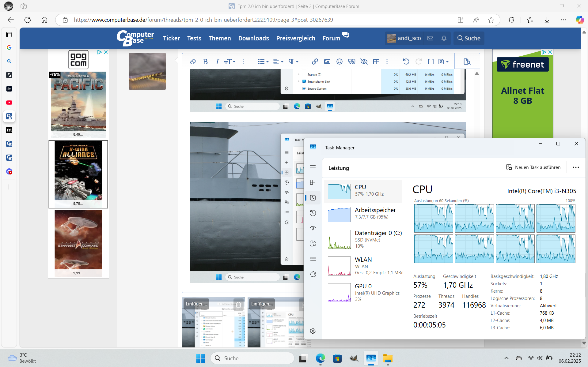
Task: Open Task-Manager settings via the gear icon
Action: pos(313,331)
